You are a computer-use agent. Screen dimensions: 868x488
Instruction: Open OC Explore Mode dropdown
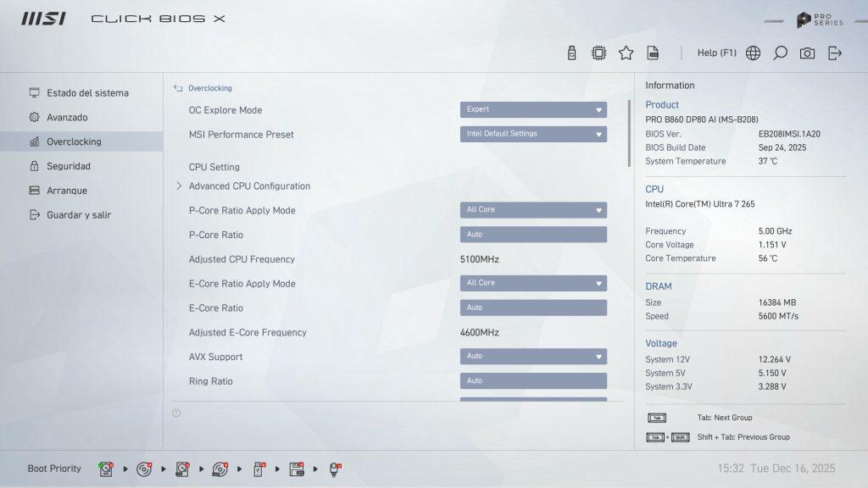tap(533, 109)
